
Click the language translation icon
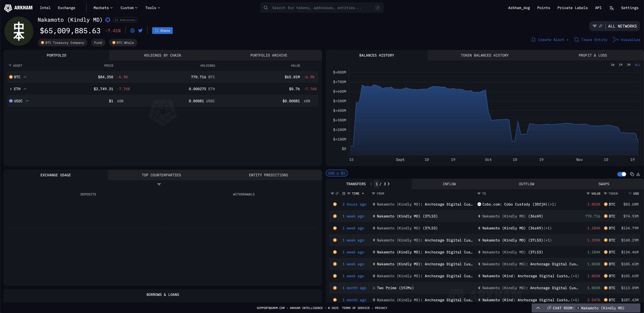(x=611, y=8)
